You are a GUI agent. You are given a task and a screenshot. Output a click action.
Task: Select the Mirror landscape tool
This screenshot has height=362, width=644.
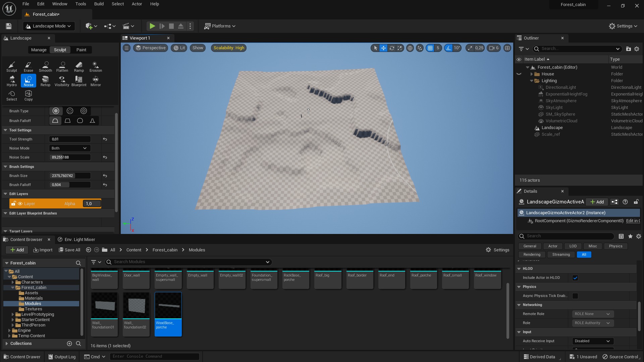click(x=96, y=81)
